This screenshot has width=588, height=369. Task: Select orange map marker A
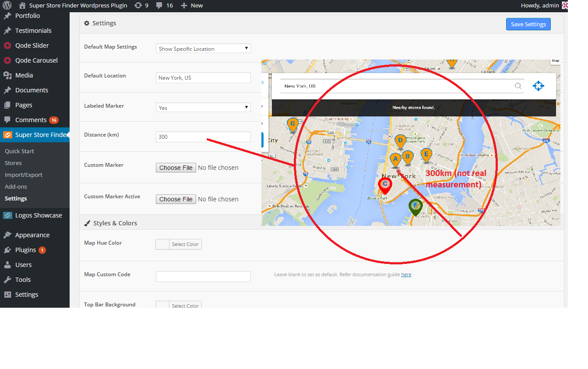[x=395, y=160]
